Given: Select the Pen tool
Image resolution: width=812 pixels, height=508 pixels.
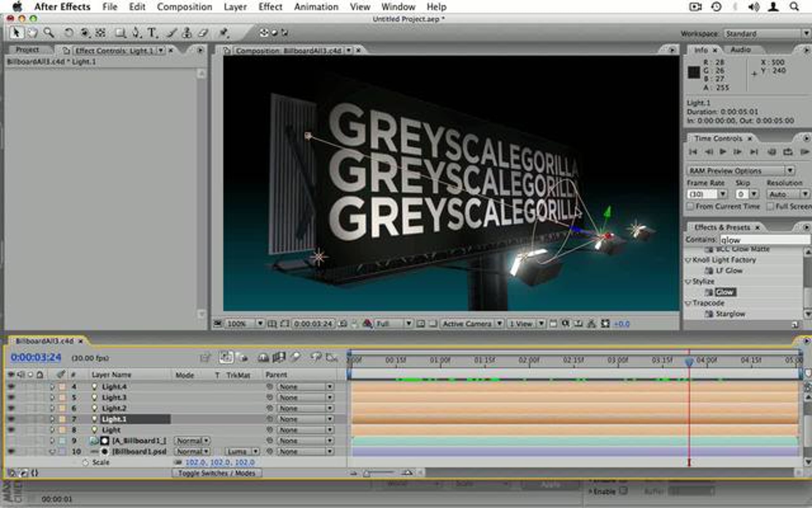Looking at the screenshot, I should pyautogui.click(x=136, y=33).
